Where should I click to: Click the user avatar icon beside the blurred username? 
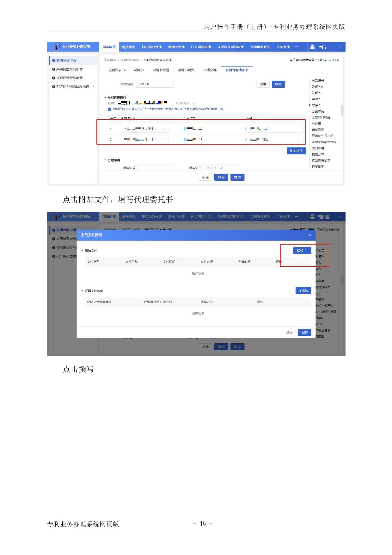312,47
